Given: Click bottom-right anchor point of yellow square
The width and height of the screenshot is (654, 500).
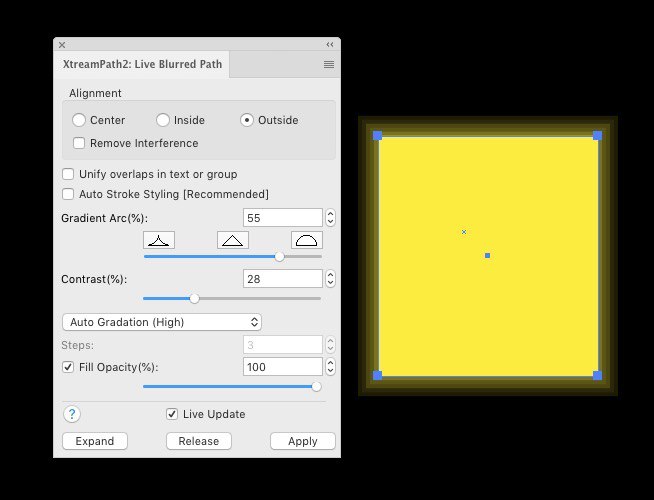Looking at the screenshot, I should point(597,375).
